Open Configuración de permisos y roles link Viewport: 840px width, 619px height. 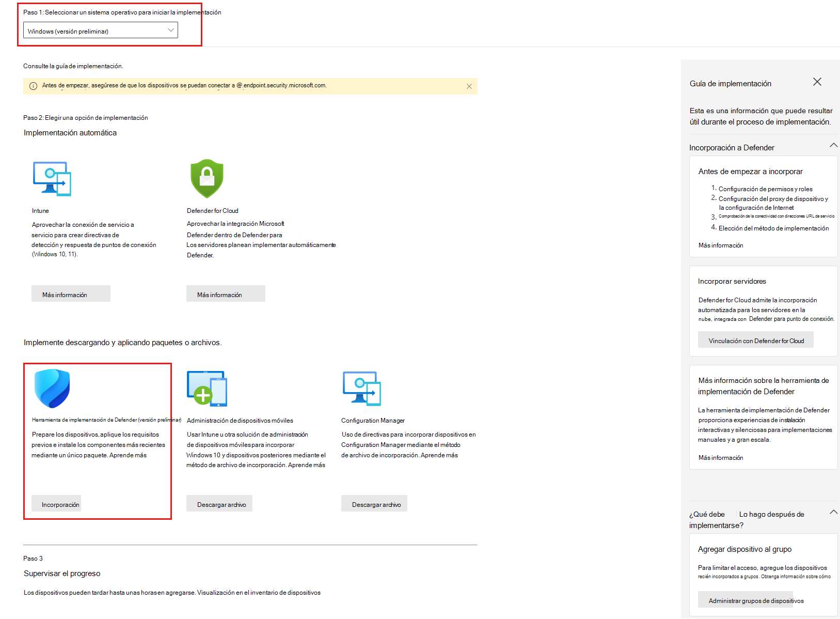[x=766, y=189]
